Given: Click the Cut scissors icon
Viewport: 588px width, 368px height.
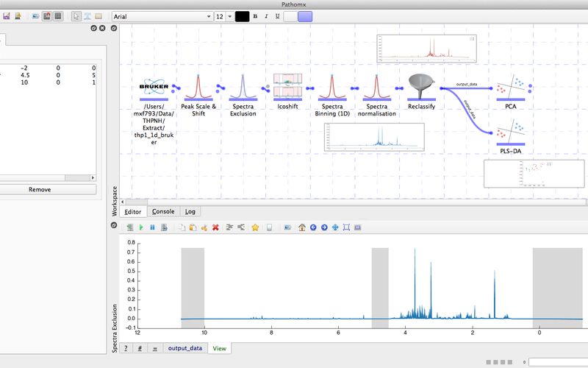Looking at the screenshot, I should (x=204, y=227).
